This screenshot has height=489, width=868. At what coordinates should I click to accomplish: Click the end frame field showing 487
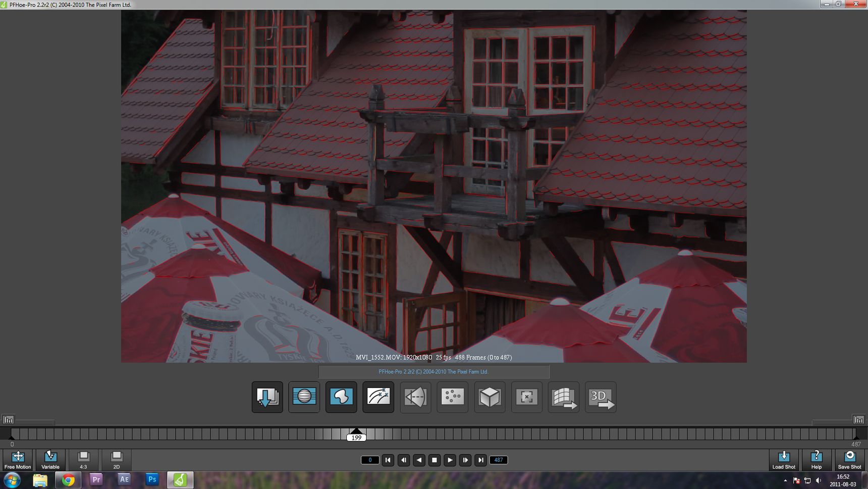coord(499,460)
